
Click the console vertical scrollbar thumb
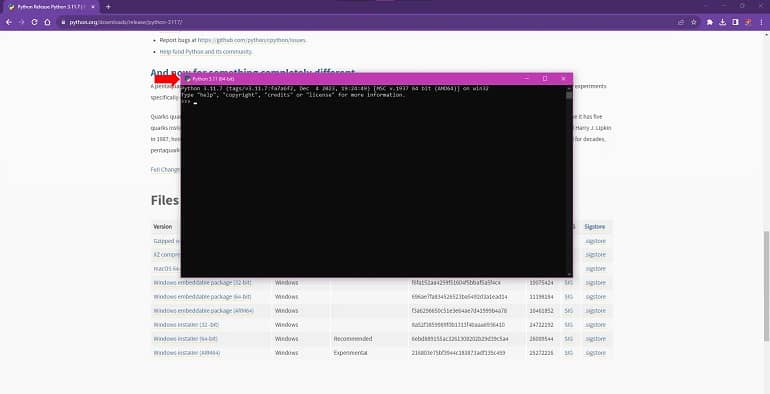coord(569,95)
